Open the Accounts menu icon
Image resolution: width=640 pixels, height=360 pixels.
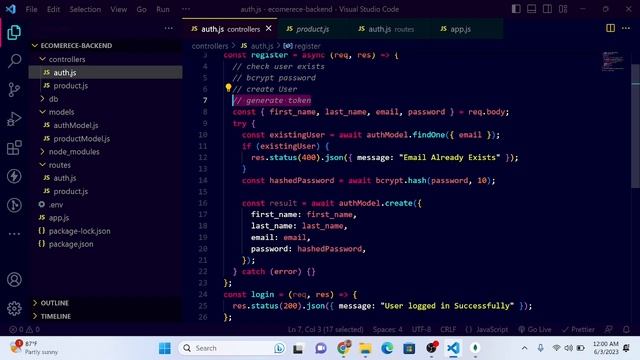[x=14, y=280]
